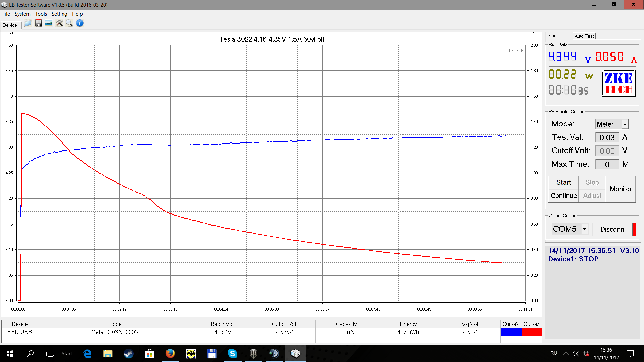Viewport: 644px width, 362px height.
Task: Click the Skype taskbar icon
Action: click(x=232, y=353)
